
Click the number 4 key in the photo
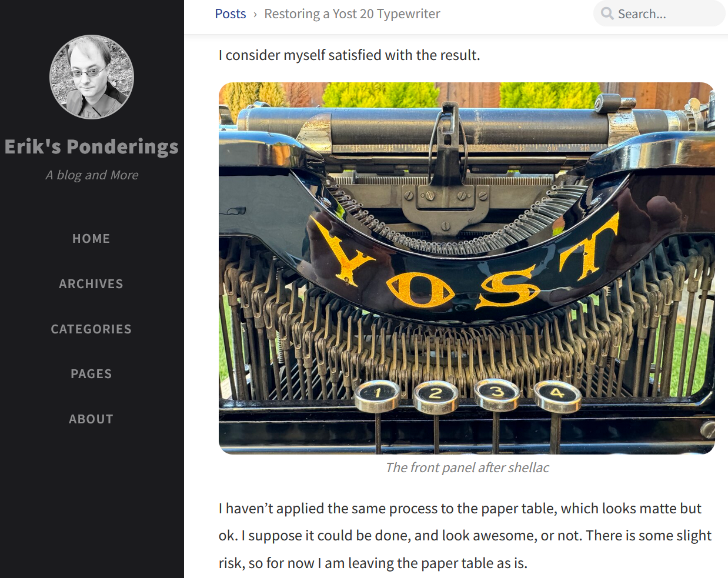(x=557, y=393)
